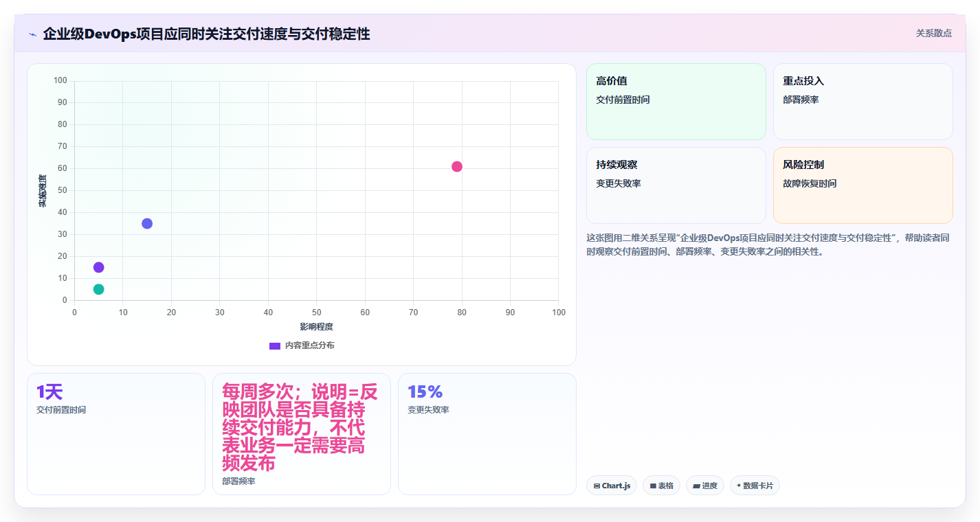Click the description paragraph below the quadrant cards
This screenshot has height=522, width=980.
tap(768, 245)
